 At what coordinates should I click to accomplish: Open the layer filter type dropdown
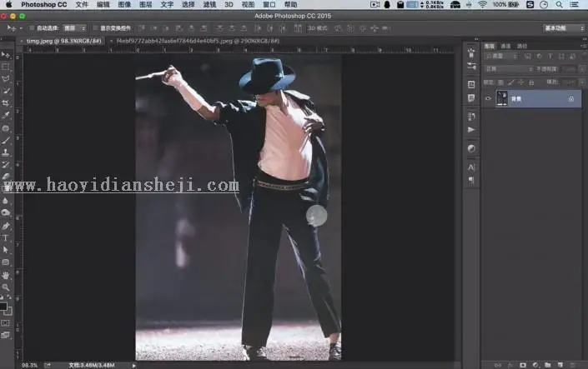(501, 56)
